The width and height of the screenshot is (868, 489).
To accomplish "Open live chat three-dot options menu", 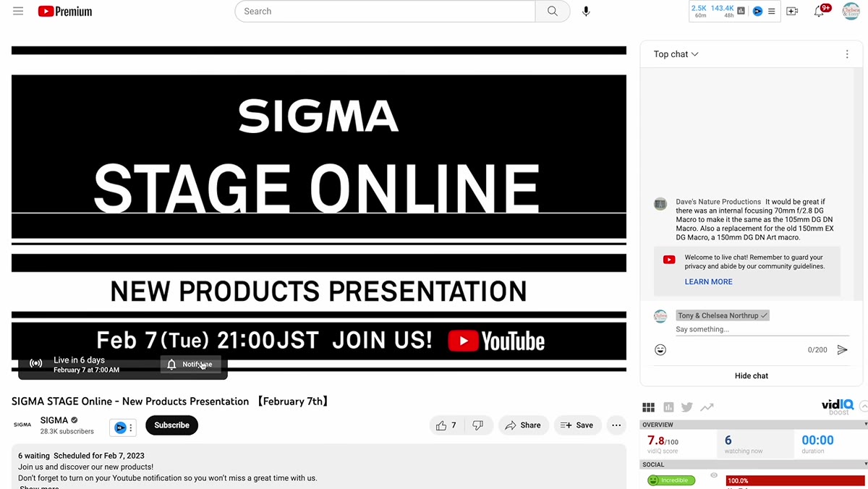I will pos(847,54).
